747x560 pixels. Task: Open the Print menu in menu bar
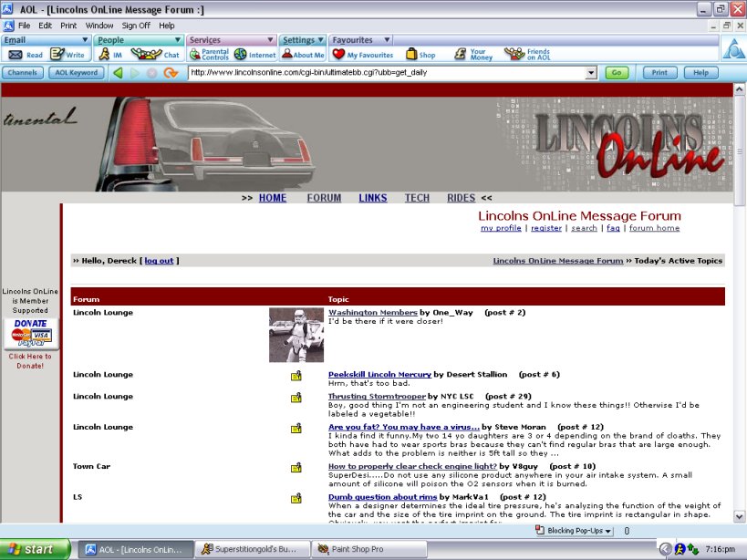(68, 26)
